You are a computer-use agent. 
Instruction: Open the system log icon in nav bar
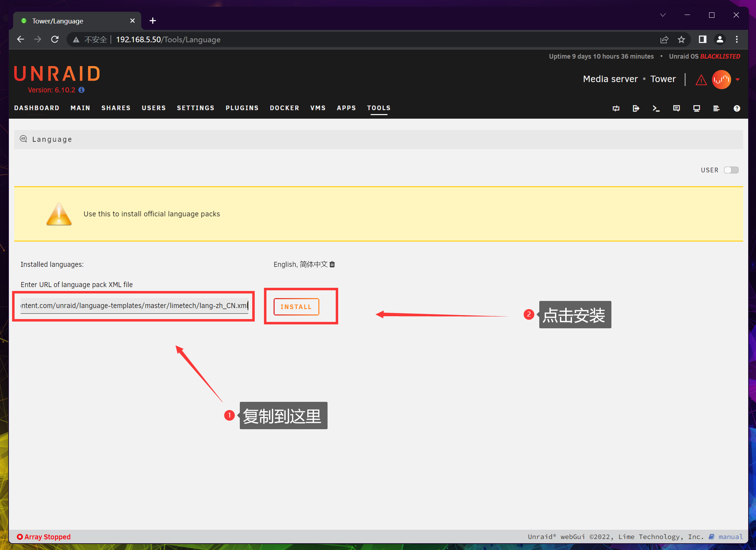(716, 108)
